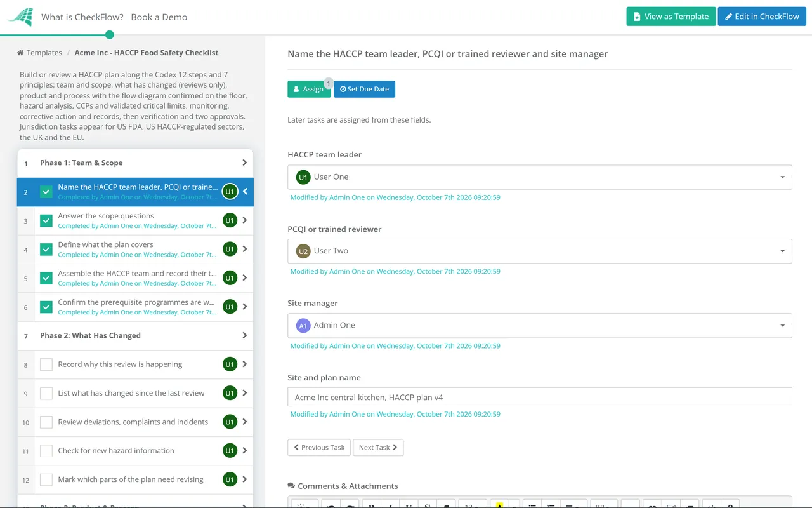
Task: Tick the 'Record why this review is happening' checkbox
Action: (46, 364)
